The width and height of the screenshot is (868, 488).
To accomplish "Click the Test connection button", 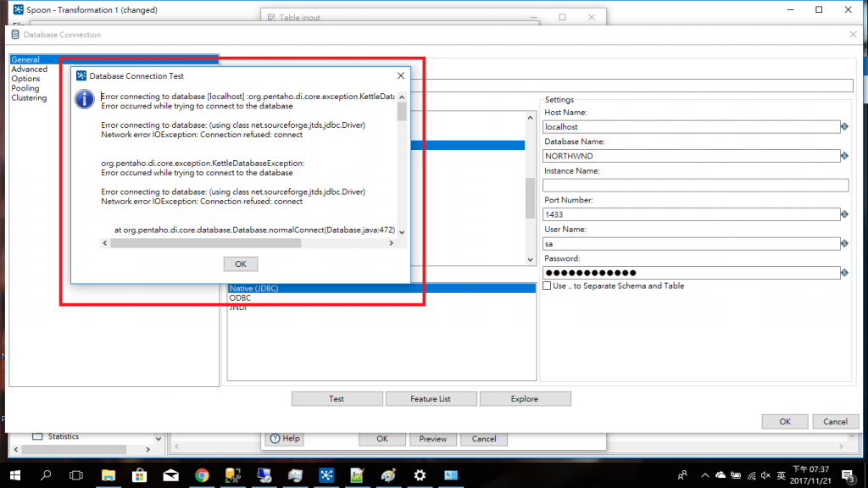I will [x=337, y=398].
